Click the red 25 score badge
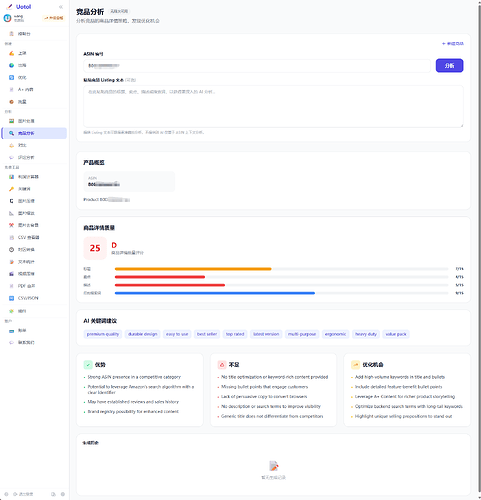The width and height of the screenshot is (481, 500). (x=95, y=248)
